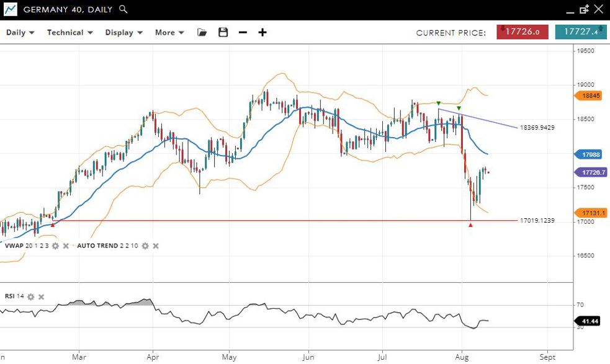Open the More dropdown menu

point(169,32)
